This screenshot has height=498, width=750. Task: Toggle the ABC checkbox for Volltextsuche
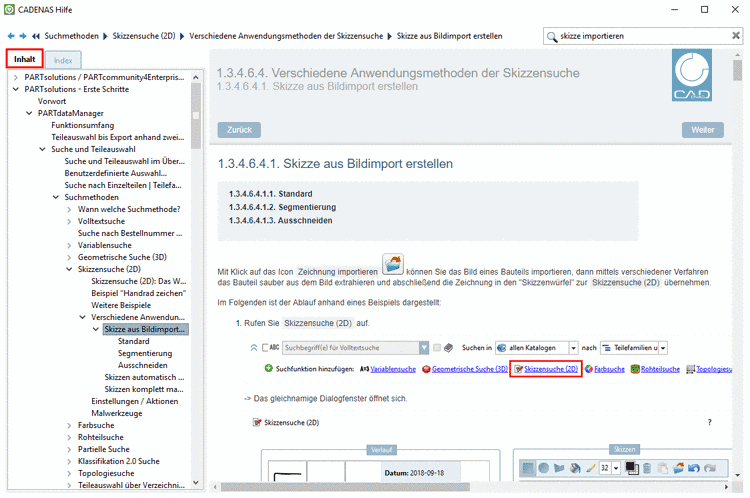(x=265, y=348)
